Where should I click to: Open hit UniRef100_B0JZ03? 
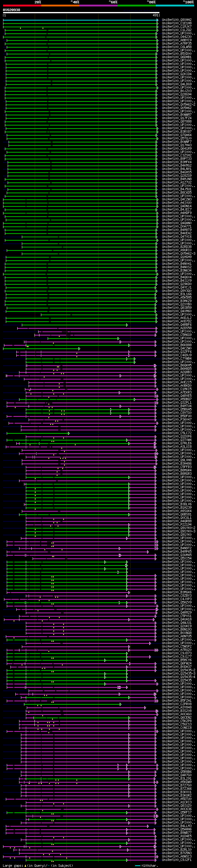pos(177,91)
